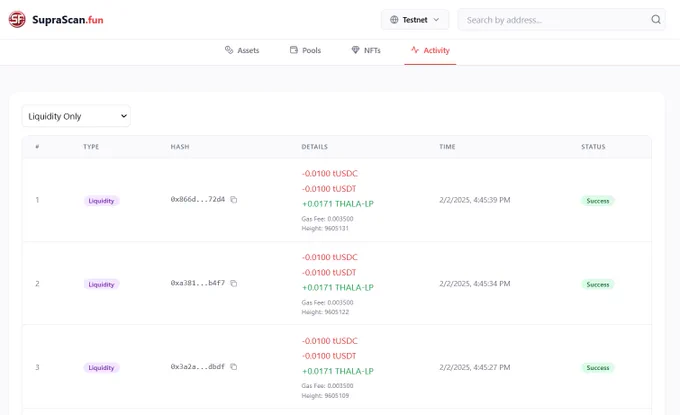The height and width of the screenshot is (415, 680).
Task: Click timestamp 2/2/2025, 4:45:34 PM
Action: pyautogui.click(x=474, y=284)
